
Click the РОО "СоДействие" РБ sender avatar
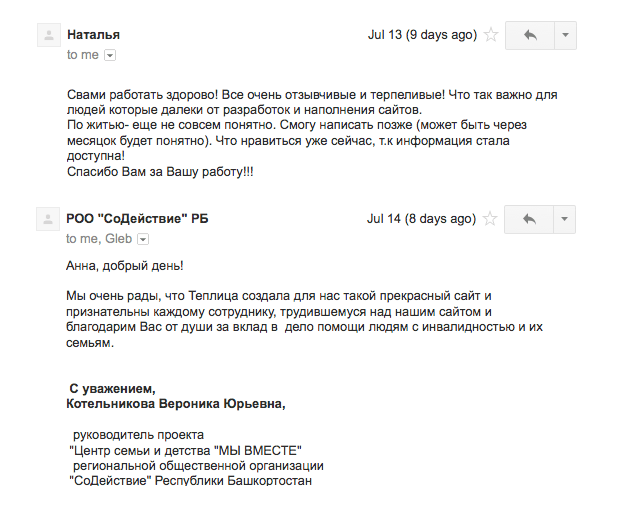pyautogui.click(x=47, y=220)
